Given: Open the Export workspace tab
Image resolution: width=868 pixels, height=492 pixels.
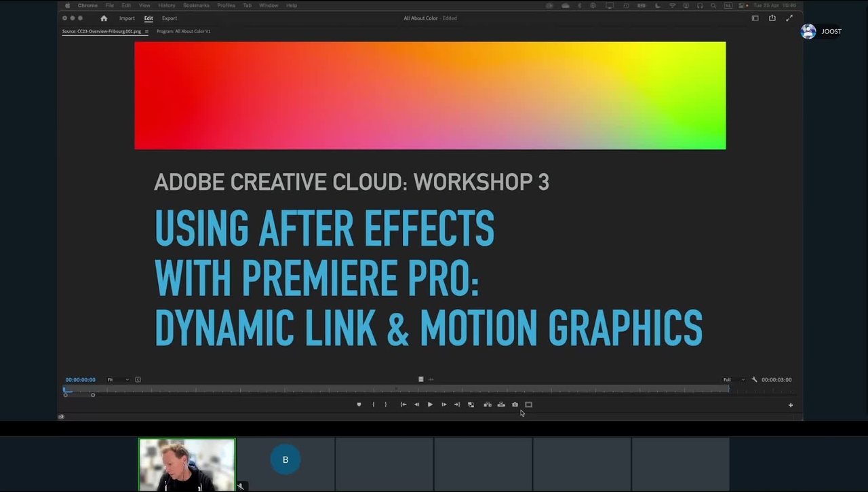Looking at the screenshot, I should [170, 18].
